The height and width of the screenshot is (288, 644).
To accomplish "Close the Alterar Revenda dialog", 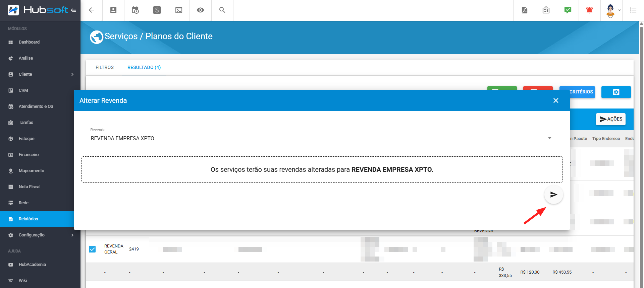I will 556,100.
